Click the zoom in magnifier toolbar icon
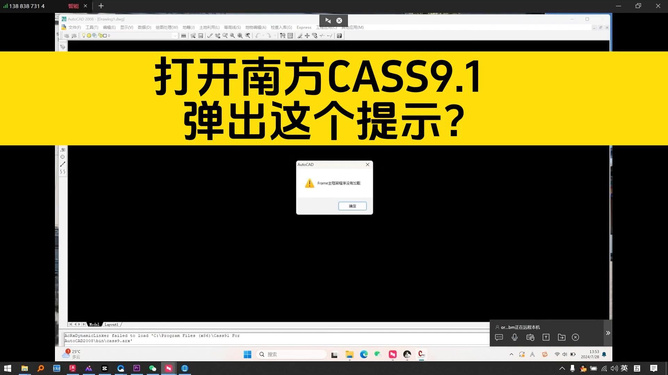This screenshot has width=668, height=375. coord(232,36)
